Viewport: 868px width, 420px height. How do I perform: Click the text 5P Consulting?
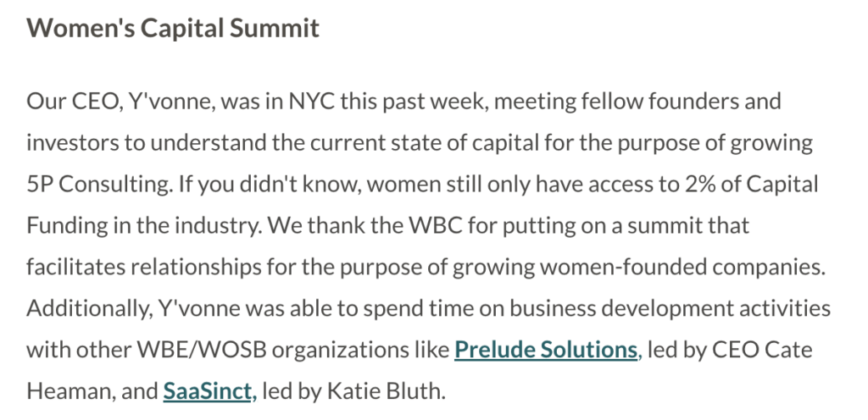[x=100, y=185]
